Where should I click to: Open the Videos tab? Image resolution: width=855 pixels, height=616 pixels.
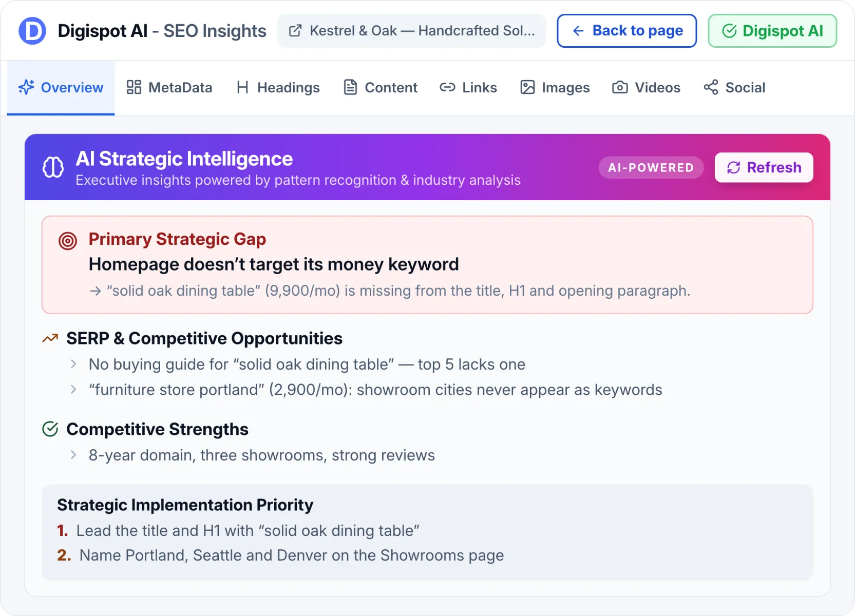pos(646,88)
